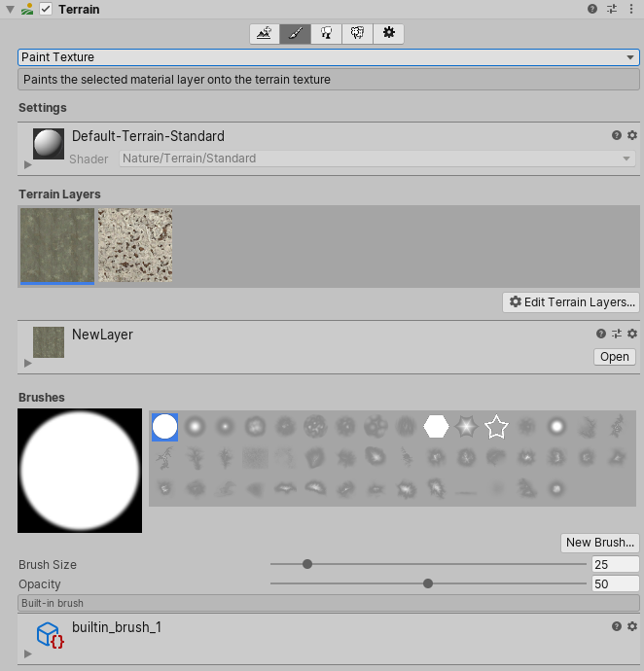
Task: Select the Paint Trees tool
Action: [327, 34]
